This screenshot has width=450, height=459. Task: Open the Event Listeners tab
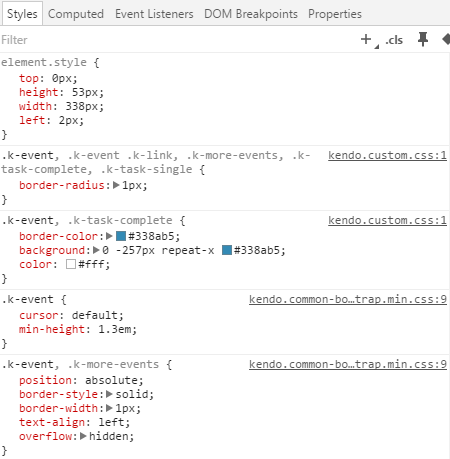pos(154,14)
